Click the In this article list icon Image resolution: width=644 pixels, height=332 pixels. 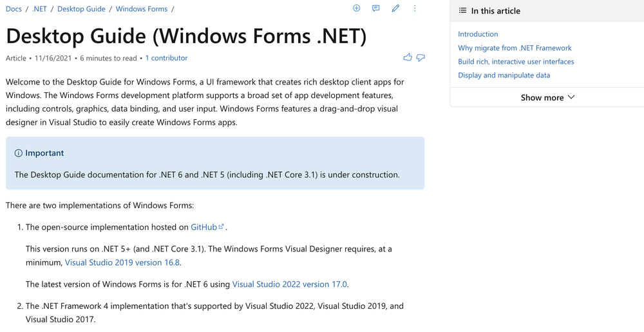pyautogui.click(x=463, y=11)
